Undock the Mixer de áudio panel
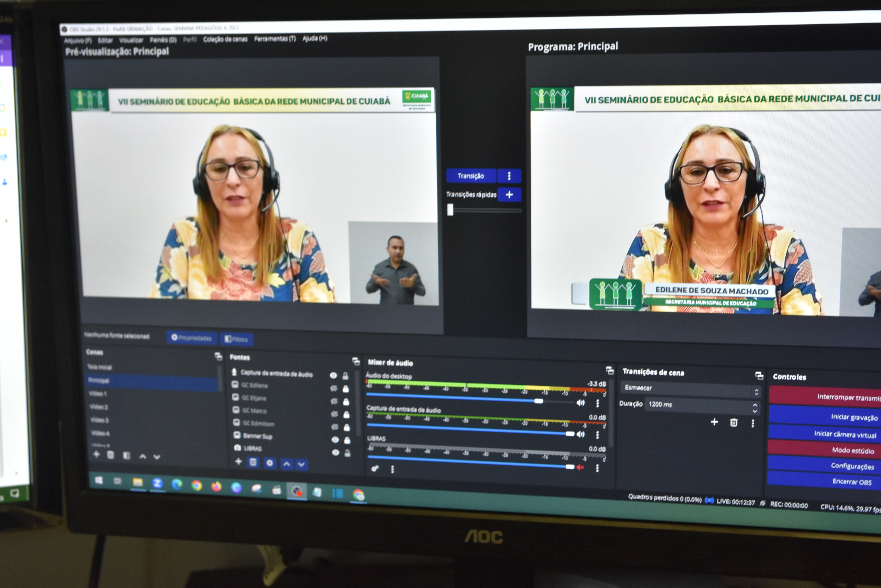This screenshot has width=881, height=588. (x=610, y=370)
